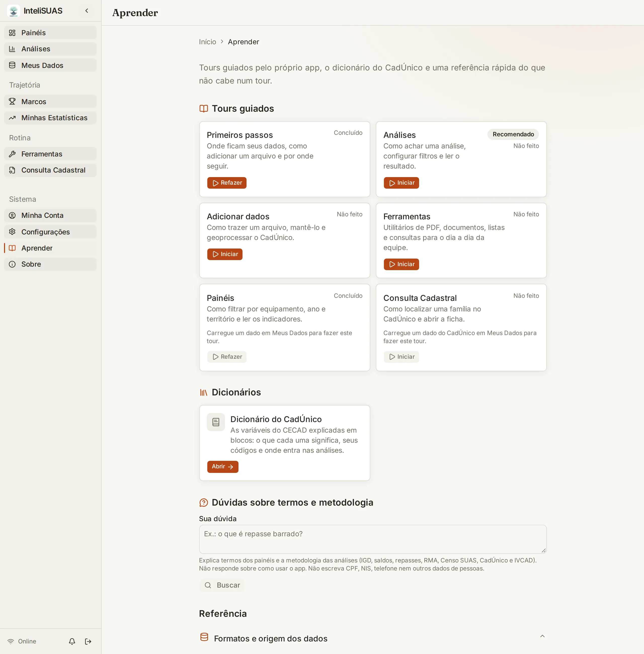Click the Dúvidas question bubble icon

click(x=204, y=503)
